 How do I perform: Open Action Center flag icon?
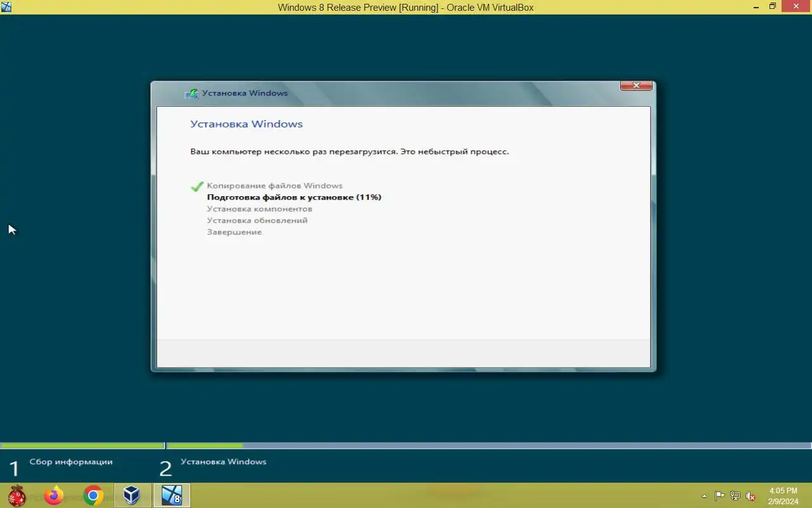click(719, 496)
